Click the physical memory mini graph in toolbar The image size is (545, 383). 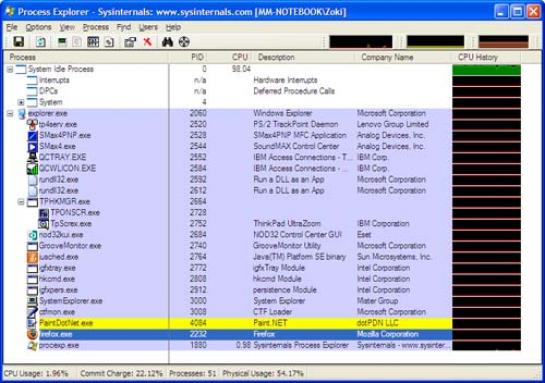(503, 42)
